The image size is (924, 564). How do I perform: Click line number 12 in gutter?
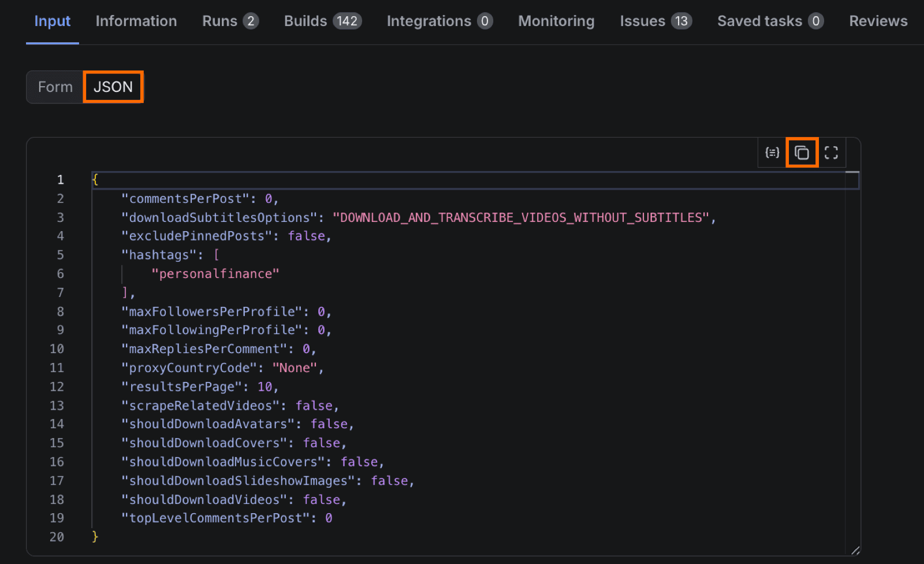point(57,387)
